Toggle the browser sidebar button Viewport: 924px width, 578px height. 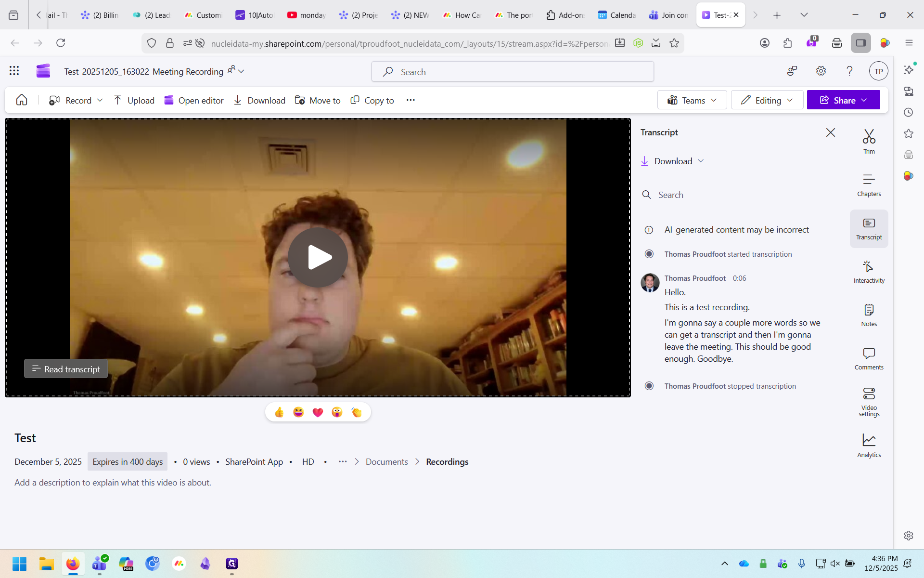tap(860, 43)
